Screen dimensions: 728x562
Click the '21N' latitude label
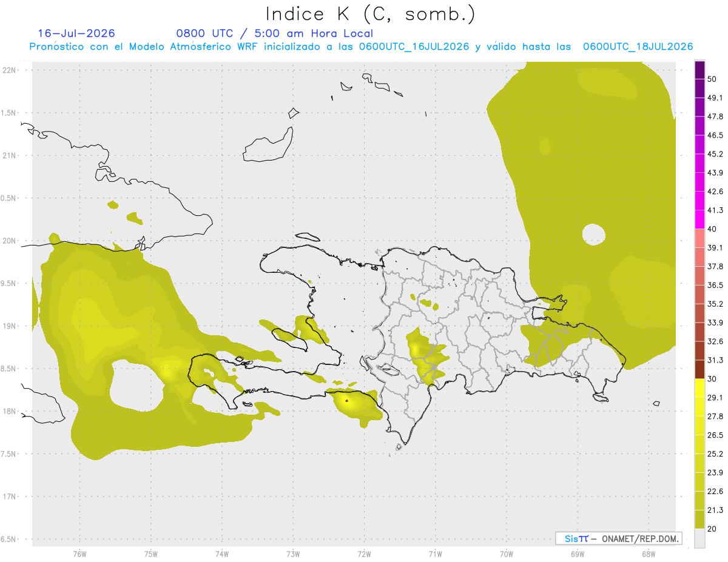coord(10,155)
